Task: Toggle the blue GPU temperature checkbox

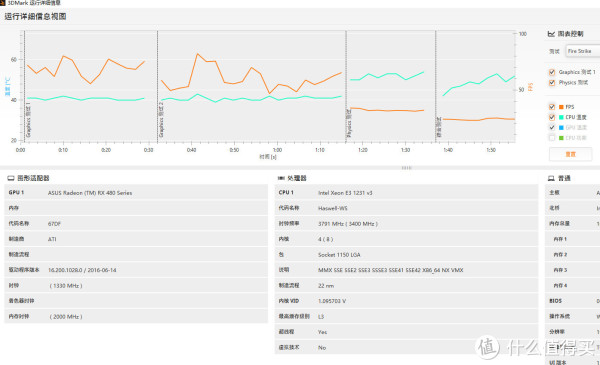Action: click(552, 127)
